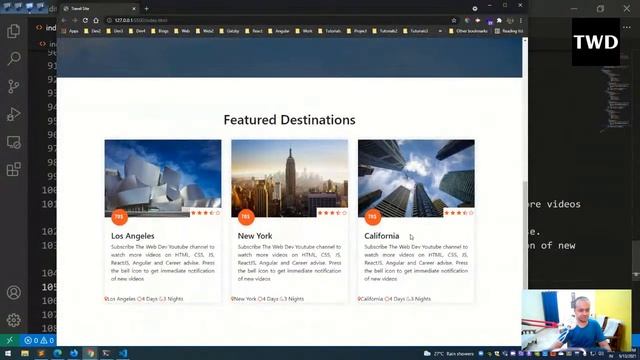
Task: Open the Accounts menu in VS Code
Action: (13, 293)
